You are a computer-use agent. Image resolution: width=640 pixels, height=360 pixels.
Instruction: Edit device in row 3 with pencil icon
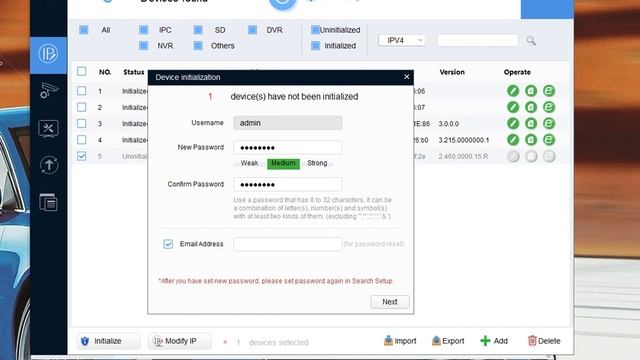513,123
